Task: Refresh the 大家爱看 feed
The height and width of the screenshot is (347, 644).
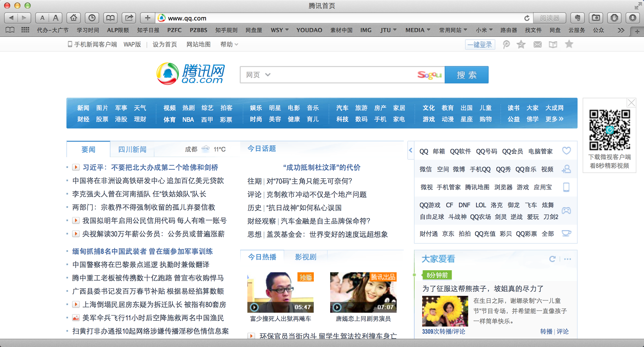Action: coord(552,259)
